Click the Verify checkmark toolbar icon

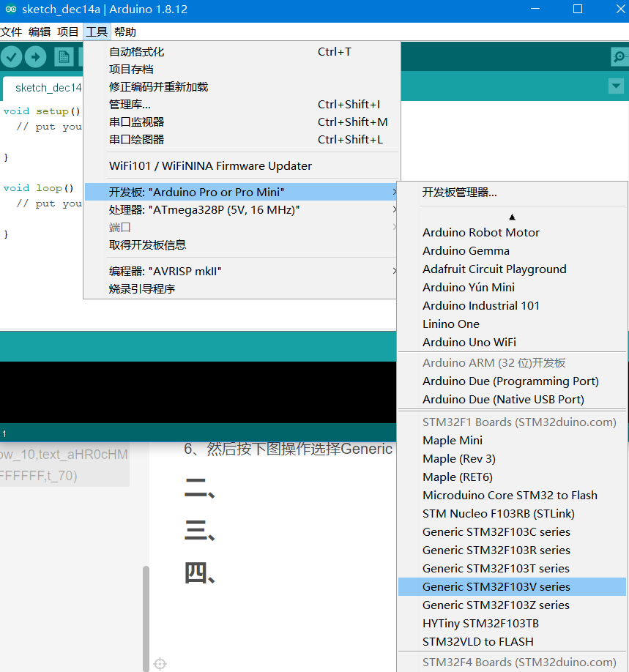pos(12,56)
